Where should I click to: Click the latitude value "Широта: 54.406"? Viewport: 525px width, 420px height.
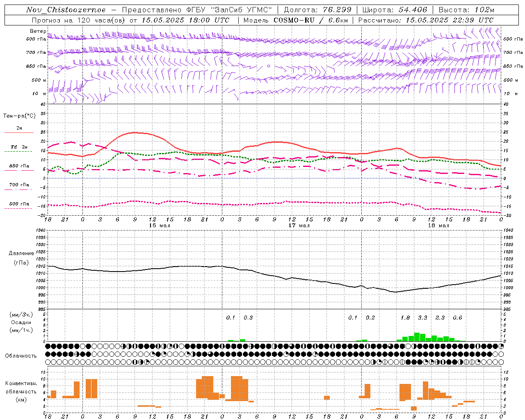pyautogui.click(x=395, y=10)
